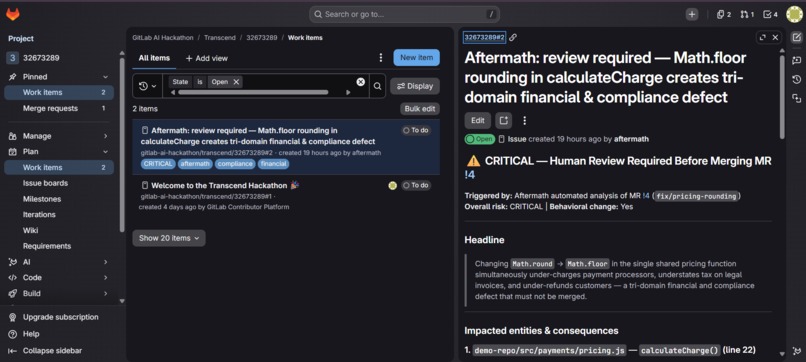
Task: Open the recent searches history dropdown
Action: [x=148, y=86]
